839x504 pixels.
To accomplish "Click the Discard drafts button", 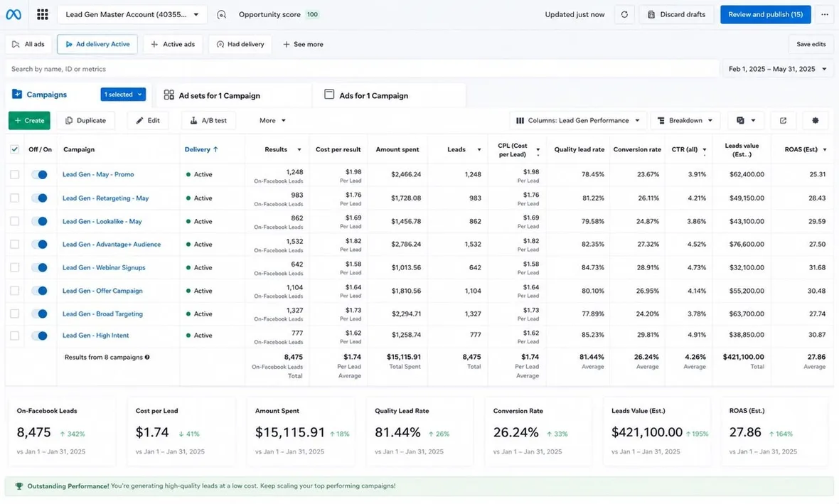I will pyautogui.click(x=676, y=14).
